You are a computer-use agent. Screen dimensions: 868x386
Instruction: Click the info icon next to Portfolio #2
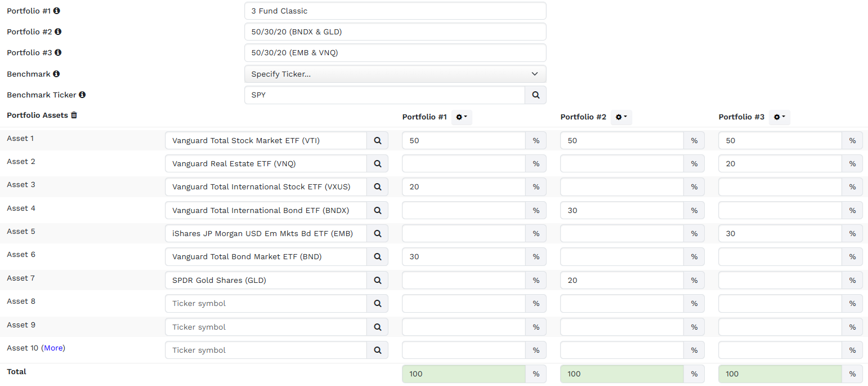(58, 32)
